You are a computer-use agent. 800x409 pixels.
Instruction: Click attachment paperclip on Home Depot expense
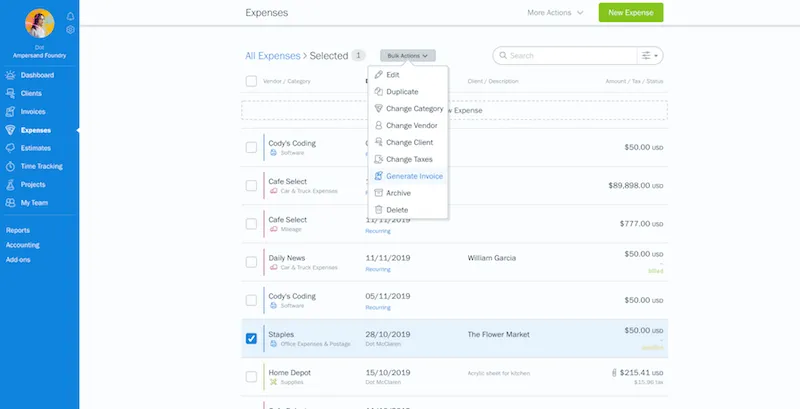[612, 372]
